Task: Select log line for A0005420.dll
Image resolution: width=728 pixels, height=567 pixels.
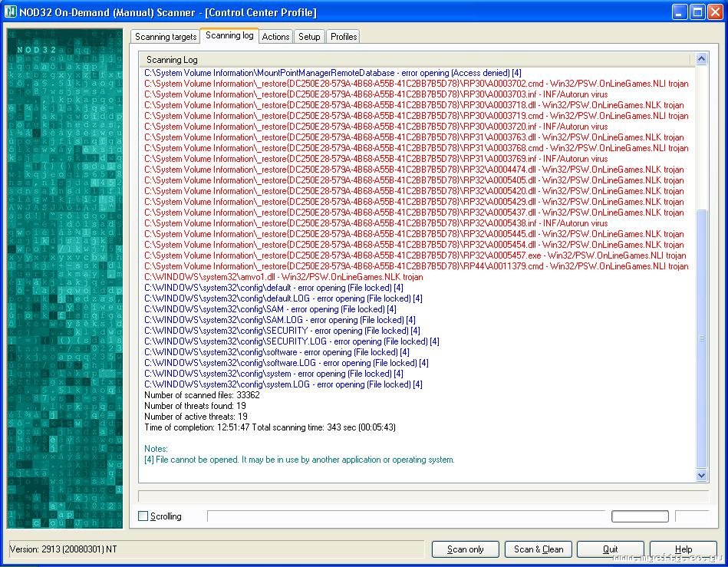Action: coord(413,191)
